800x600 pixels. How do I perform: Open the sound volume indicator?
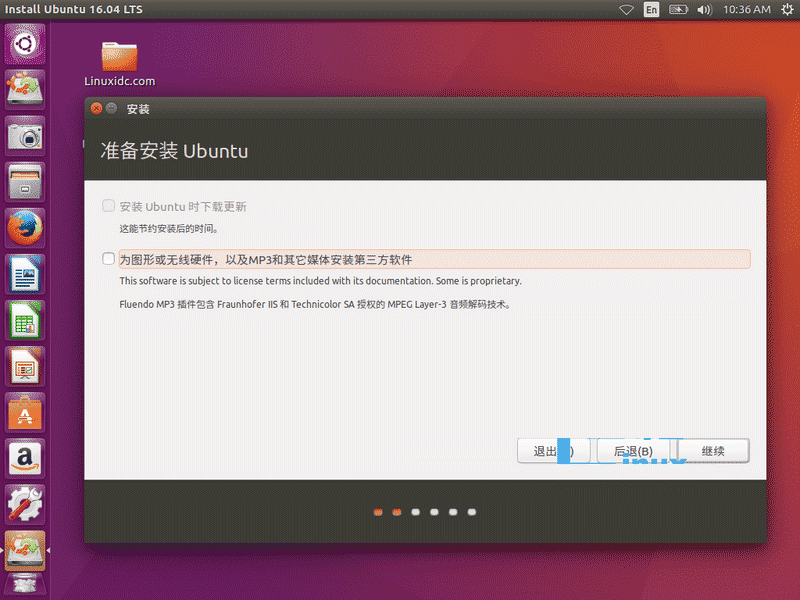[x=705, y=10]
